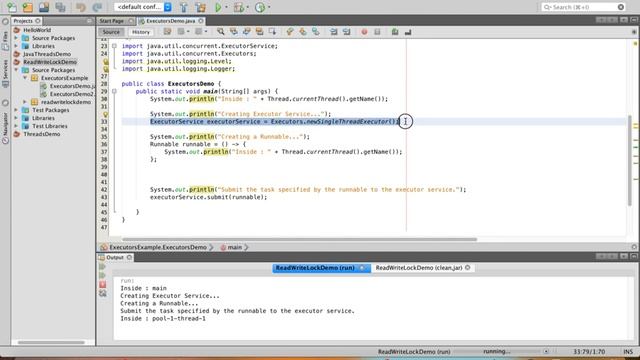The width and height of the screenshot is (640, 360).
Task: Select the JavaThreadsDemo project
Action: point(47,54)
